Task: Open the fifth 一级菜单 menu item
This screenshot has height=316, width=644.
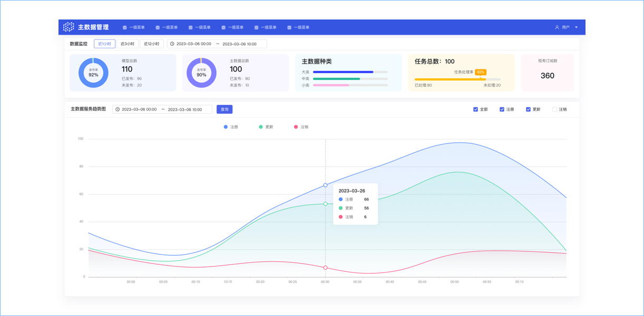Action: (265, 27)
